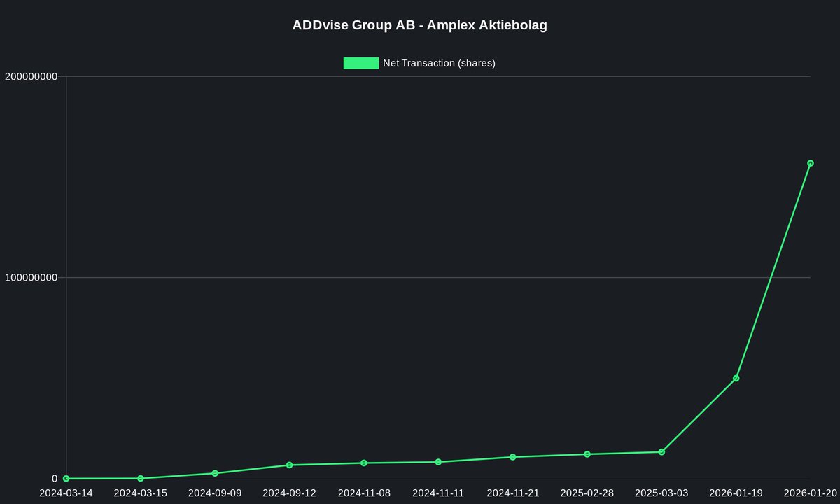Viewport: 840px width, 504px height.
Task: Click the 2025-03-03 data point
Action: tap(661, 452)
